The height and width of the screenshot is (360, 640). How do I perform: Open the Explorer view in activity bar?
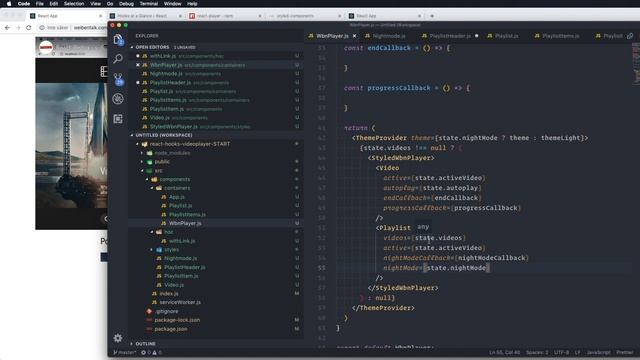pyautogui.click(x=118, y=40)
